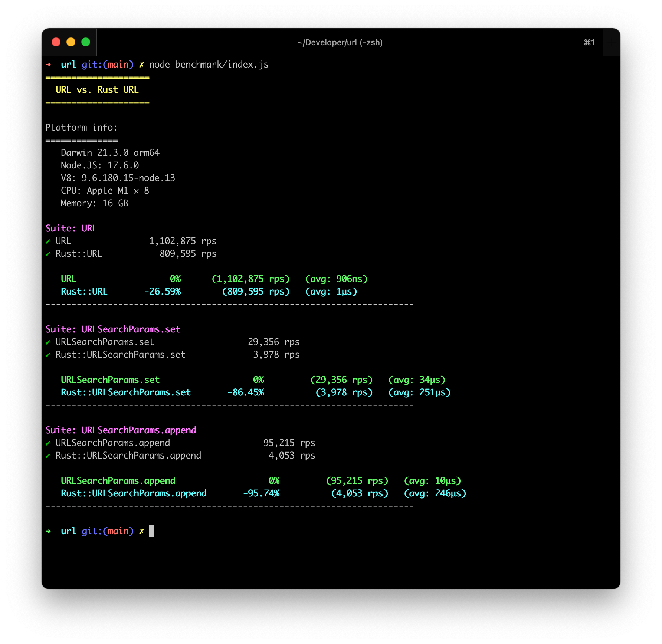Click the green fullscreen traffic light button

[86, 42]
